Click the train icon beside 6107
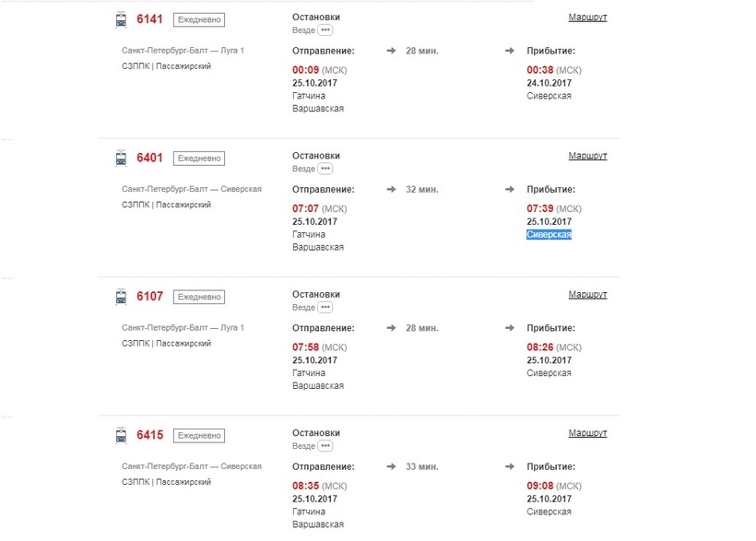The width and height of the screenshot is (756, 541). (121, 297)
